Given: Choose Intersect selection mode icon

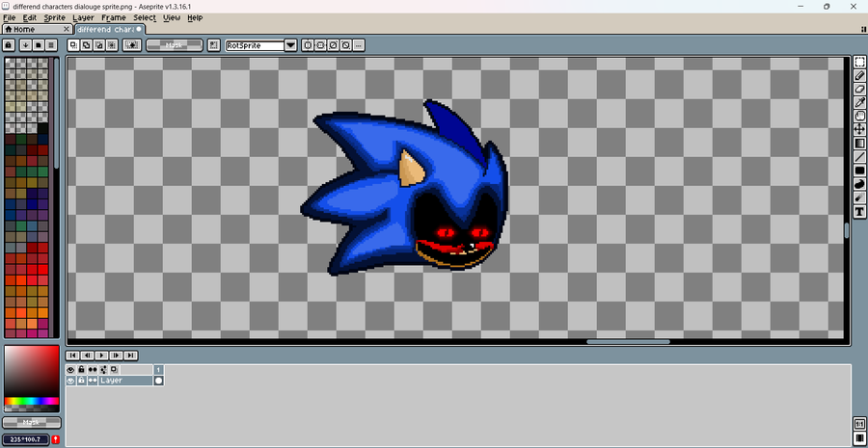Looking at the screenshot, I should click(113, 45).
